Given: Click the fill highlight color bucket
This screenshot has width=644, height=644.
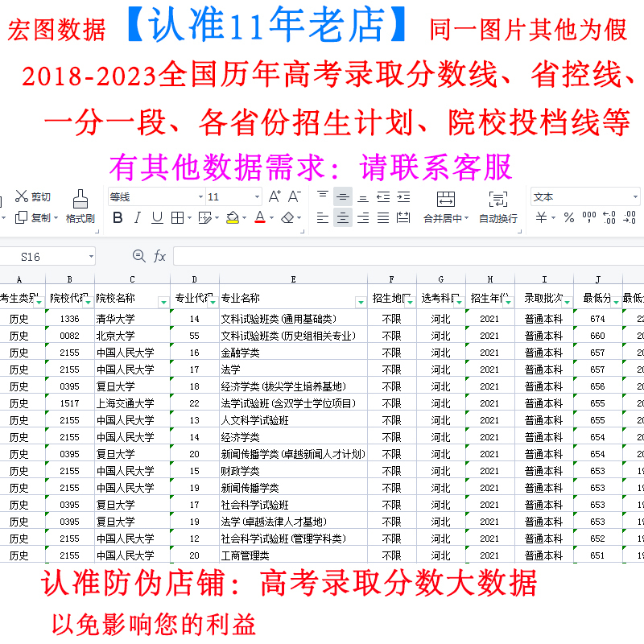Looking at the screenshot, I should (x=233, y=217).
